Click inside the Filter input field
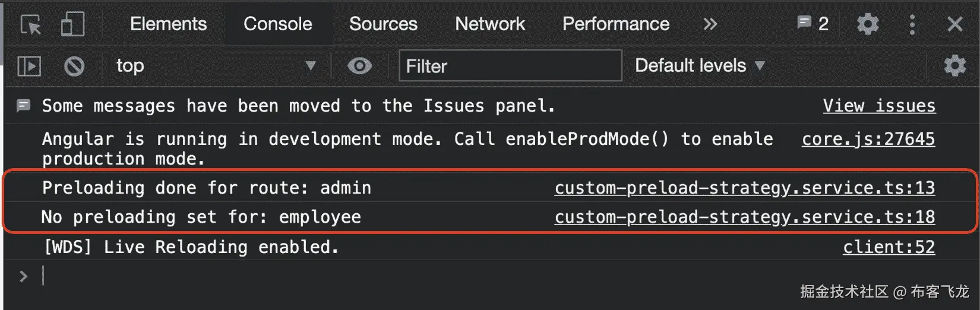 (x=510, y=66)
